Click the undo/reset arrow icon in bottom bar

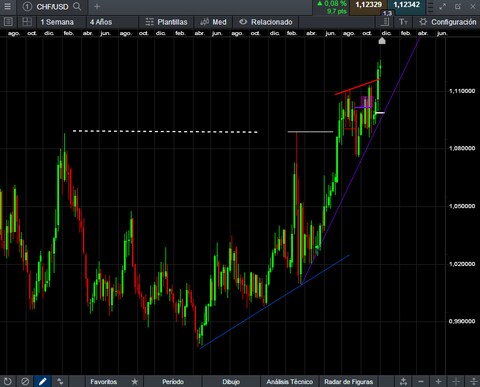click(x=7, y=381)
